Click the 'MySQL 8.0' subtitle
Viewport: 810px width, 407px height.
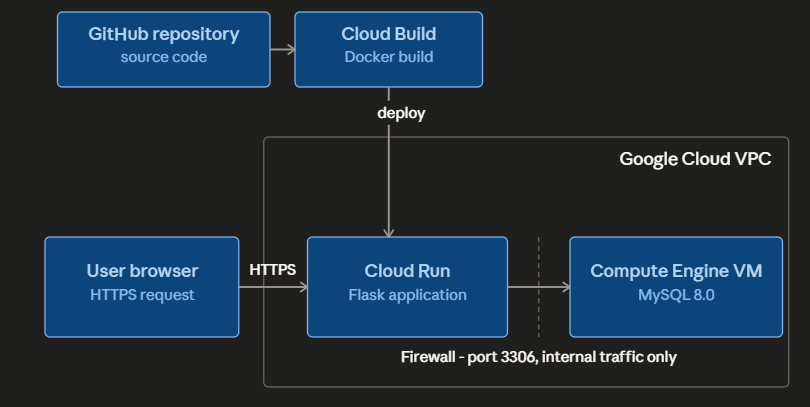coord(676,295)
